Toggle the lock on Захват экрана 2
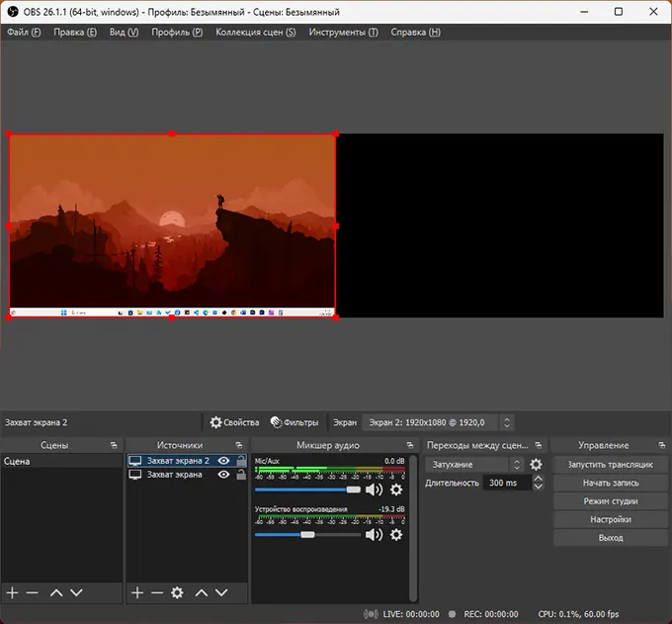This screenshot has height=624, width=672. [x=240, y=461]
